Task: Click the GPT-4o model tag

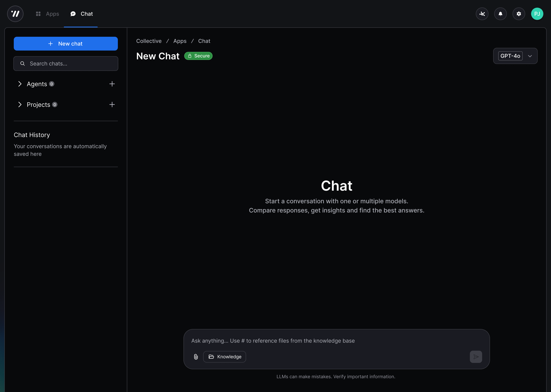Action: 510,56
